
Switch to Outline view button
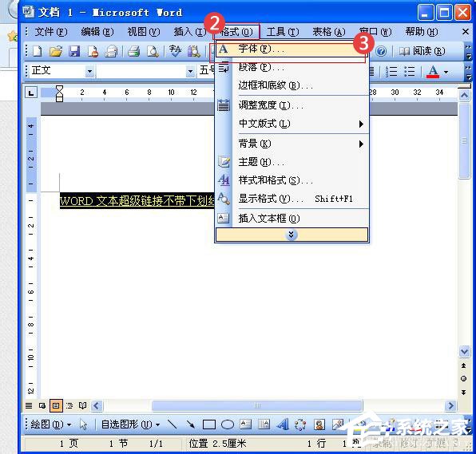tap(69, 405)
